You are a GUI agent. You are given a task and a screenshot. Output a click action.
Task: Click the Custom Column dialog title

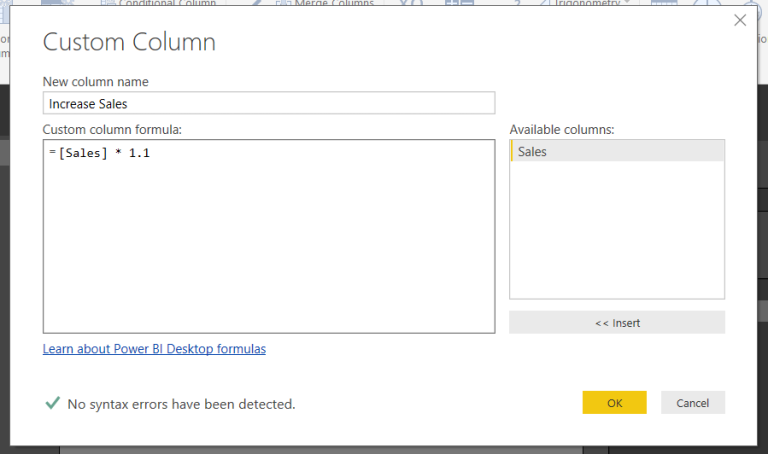(129, 42)
